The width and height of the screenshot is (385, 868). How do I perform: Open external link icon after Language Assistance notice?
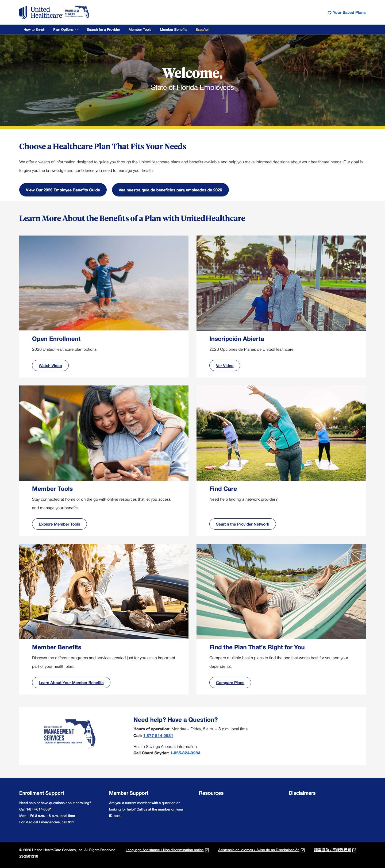(207, 850)
